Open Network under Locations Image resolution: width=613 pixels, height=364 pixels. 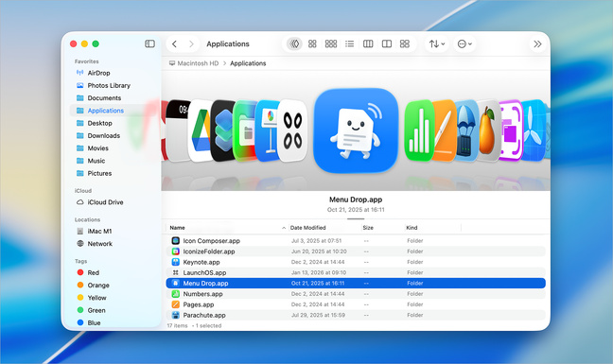99,243
